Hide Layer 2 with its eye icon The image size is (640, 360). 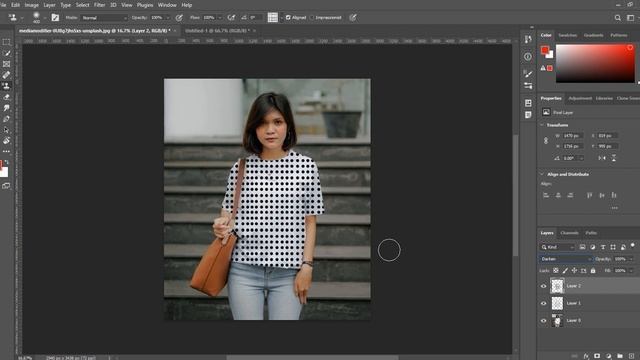coord(543,286)
